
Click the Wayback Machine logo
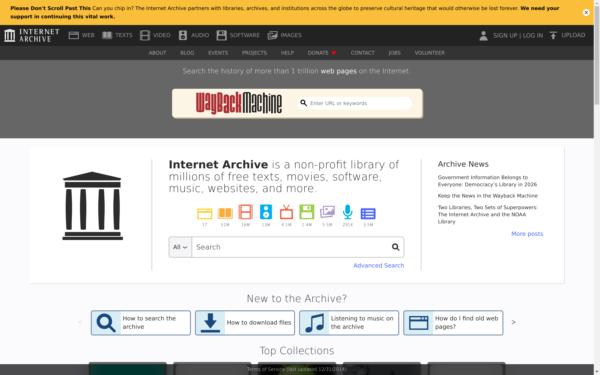click(239, 103)
